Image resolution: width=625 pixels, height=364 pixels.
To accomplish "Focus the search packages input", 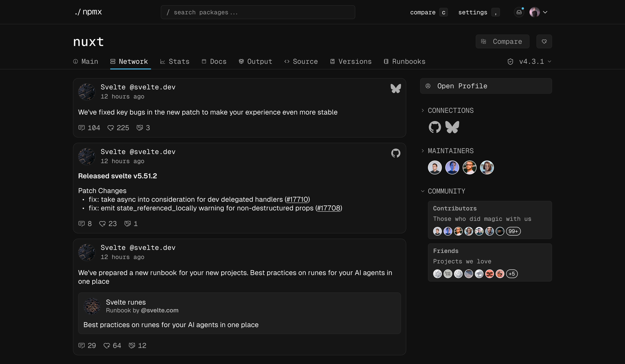I will click(258, 12).
